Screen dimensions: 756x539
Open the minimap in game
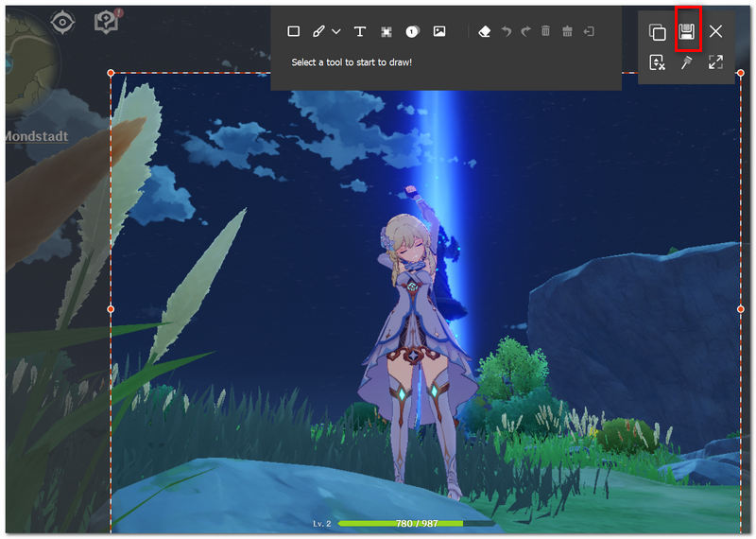pos(29,62)
